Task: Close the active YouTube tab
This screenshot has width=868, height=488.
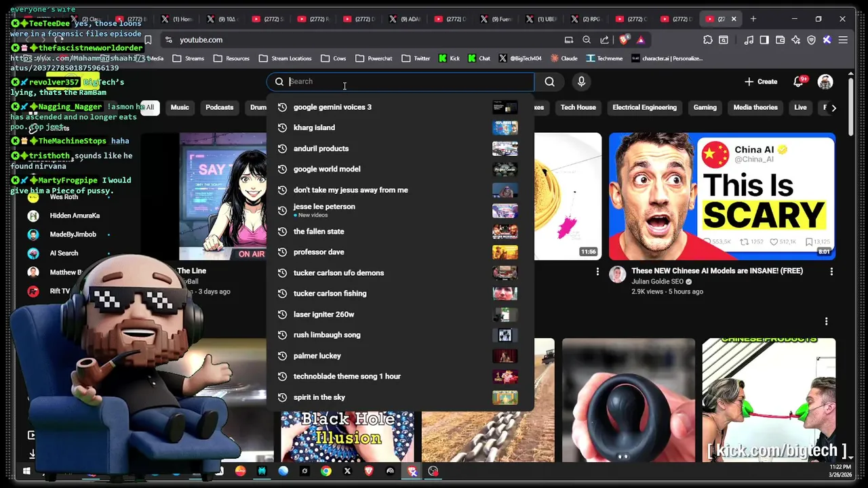Action: tap(733, 19)
